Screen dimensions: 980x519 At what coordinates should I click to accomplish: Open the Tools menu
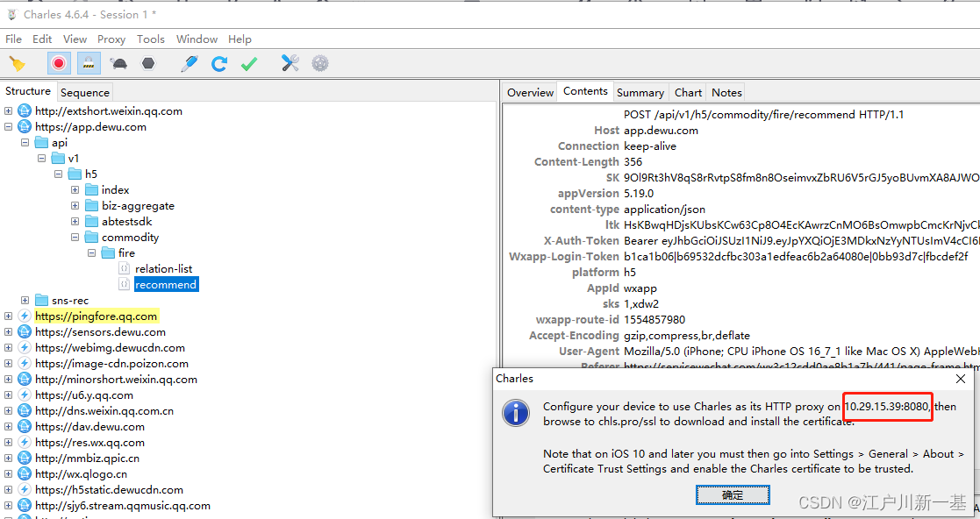(151, 39)
